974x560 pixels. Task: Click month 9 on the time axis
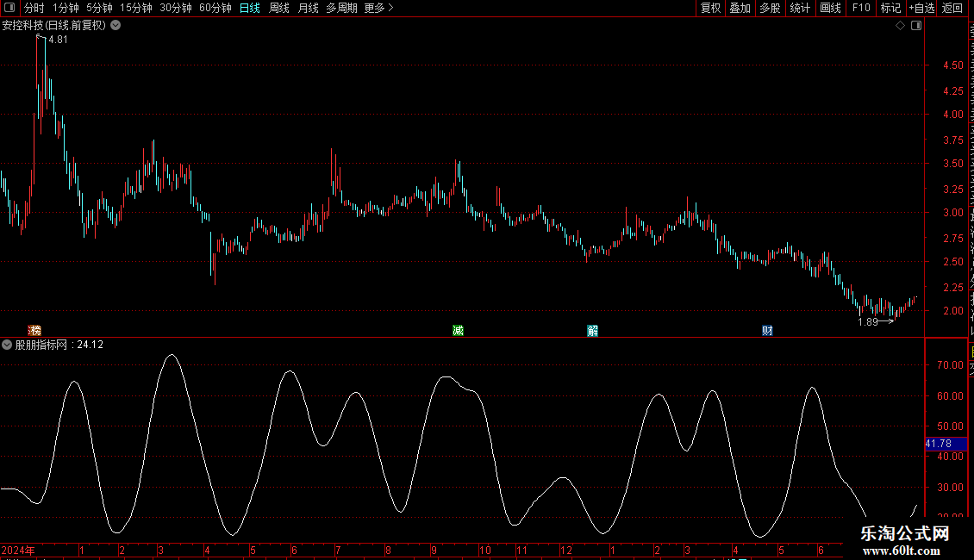[x=434, y=550]
